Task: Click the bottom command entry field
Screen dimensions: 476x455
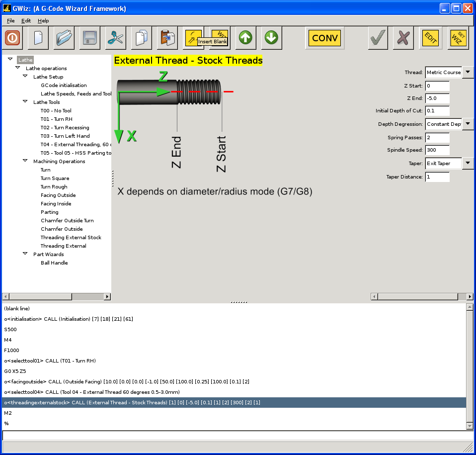Action: click(x=238, y=435)
